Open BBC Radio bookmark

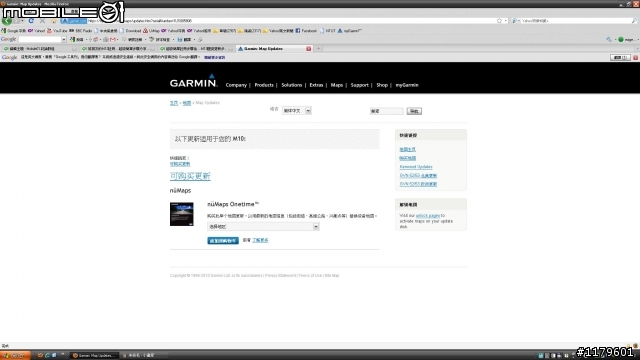pyautogui.click(x=81, y=31)
